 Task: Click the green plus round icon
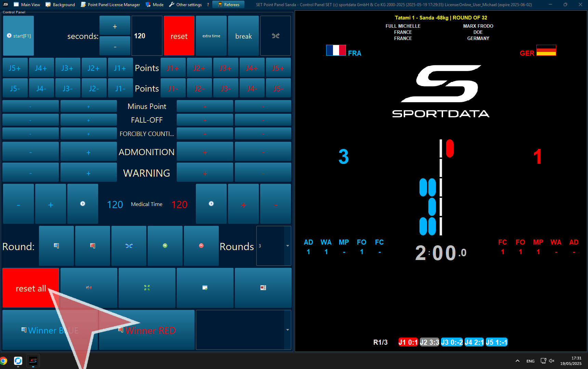(165, 246)
